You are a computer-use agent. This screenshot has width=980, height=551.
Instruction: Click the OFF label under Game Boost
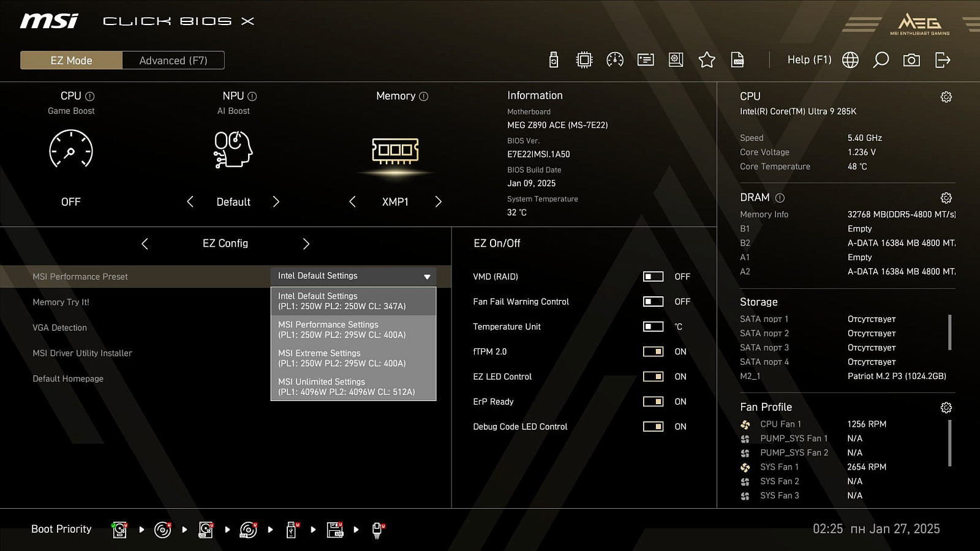tap(71, 202)
